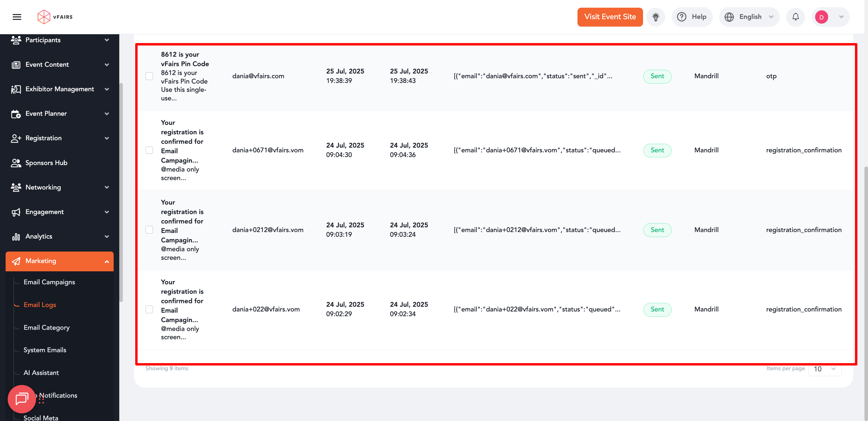Click the lightbulb tips icon
The image size is (868, 421).
coord(655,17)
